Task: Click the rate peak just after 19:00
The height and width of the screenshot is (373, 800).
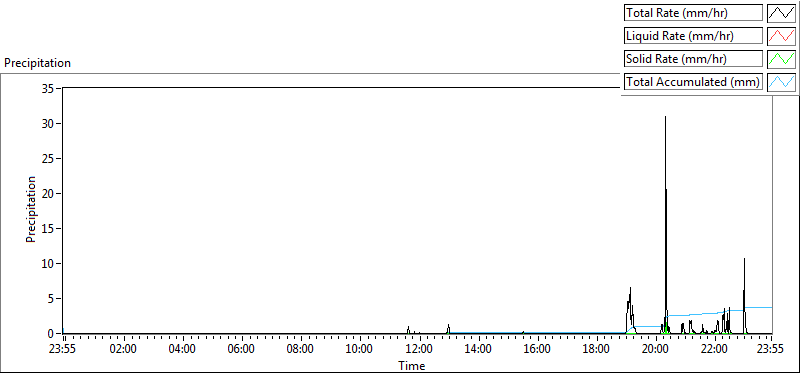Action: tap(630, 310)
